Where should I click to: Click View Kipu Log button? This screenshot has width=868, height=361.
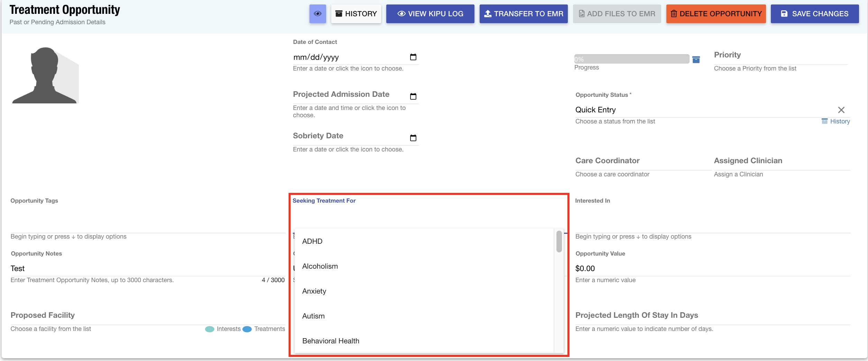click(430, 14)
